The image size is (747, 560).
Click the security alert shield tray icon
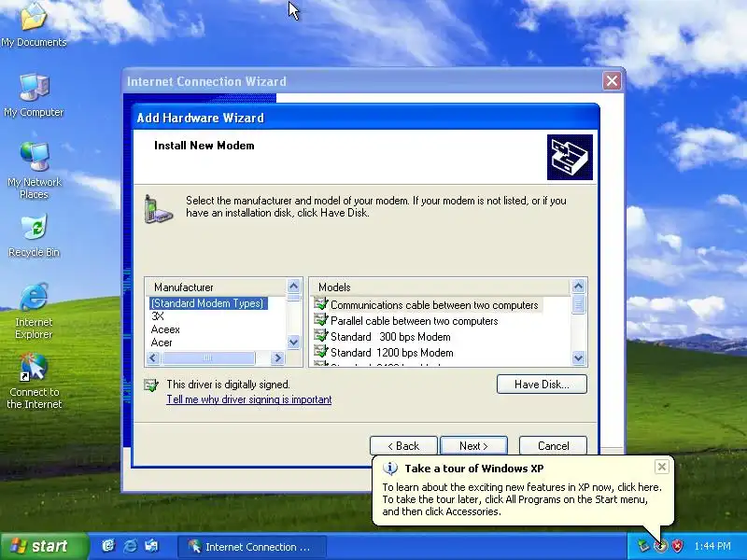click(x=677, y=546)
